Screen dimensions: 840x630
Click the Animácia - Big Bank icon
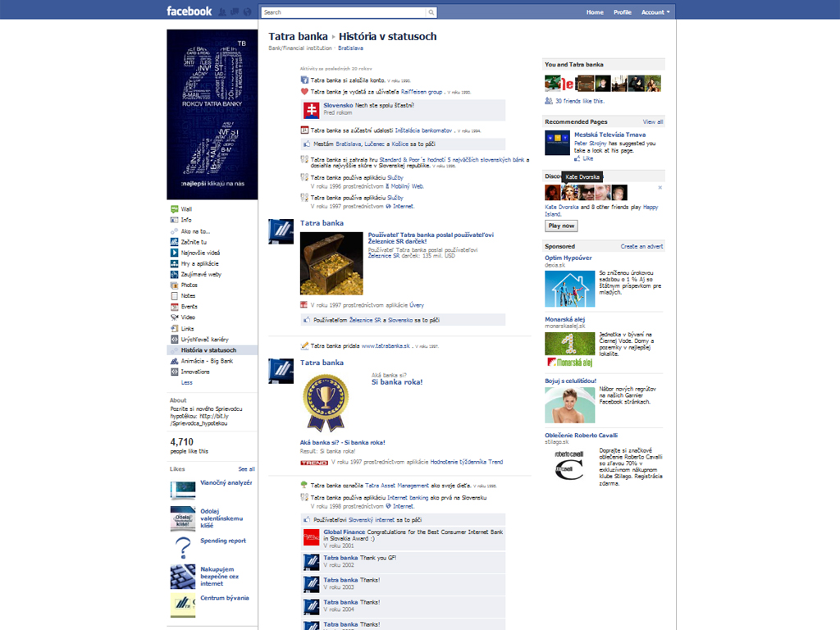coord(174,361)
